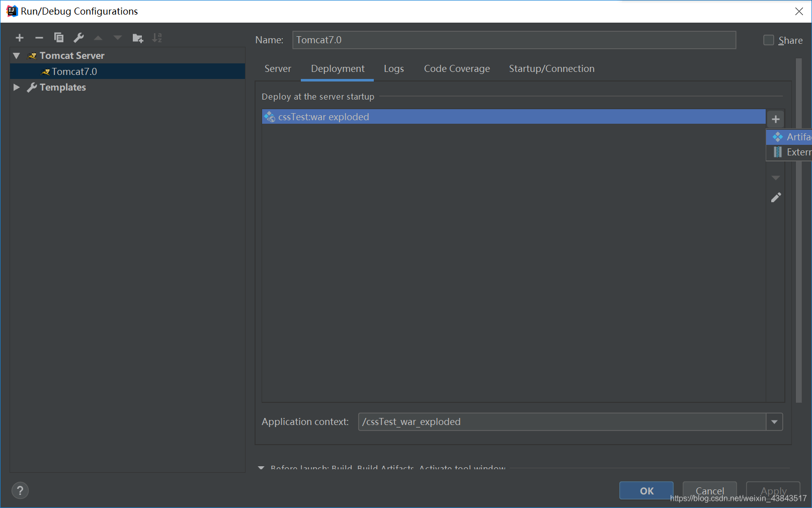Edit artifact with pencil icon

776,198
